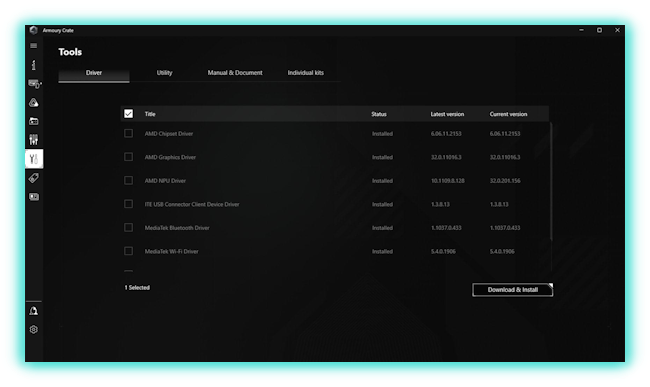Image resolution: width=650 pixels, height=387 pixels.
Task: Open the hamburger menu in sidebar
Action: click(x=34, y=46)
